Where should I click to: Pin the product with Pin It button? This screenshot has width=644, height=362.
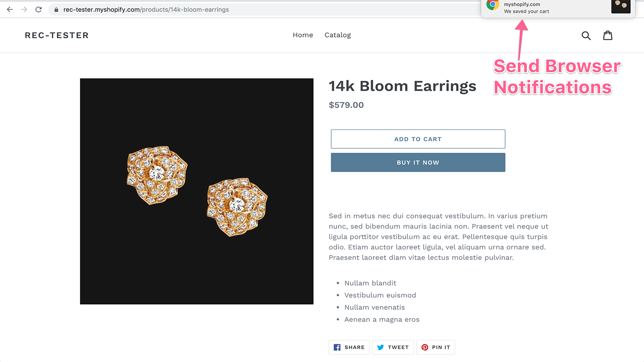tap(436, 347)
